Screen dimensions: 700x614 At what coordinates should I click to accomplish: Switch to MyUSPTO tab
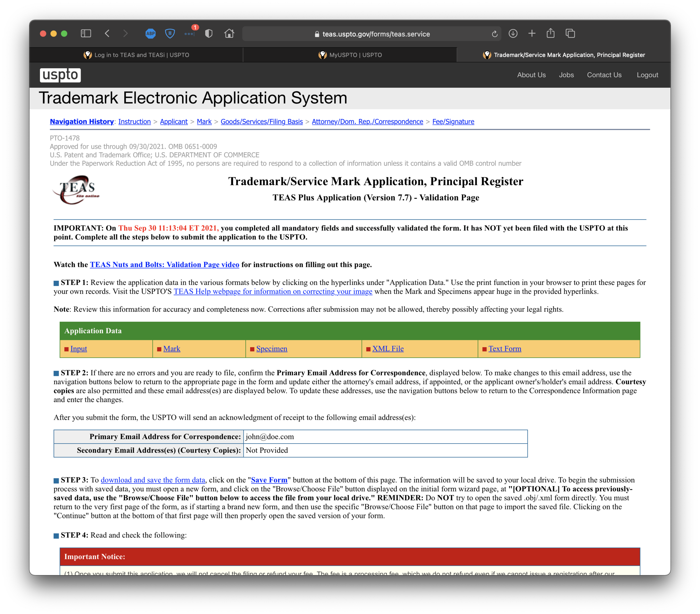pos(350,55)
